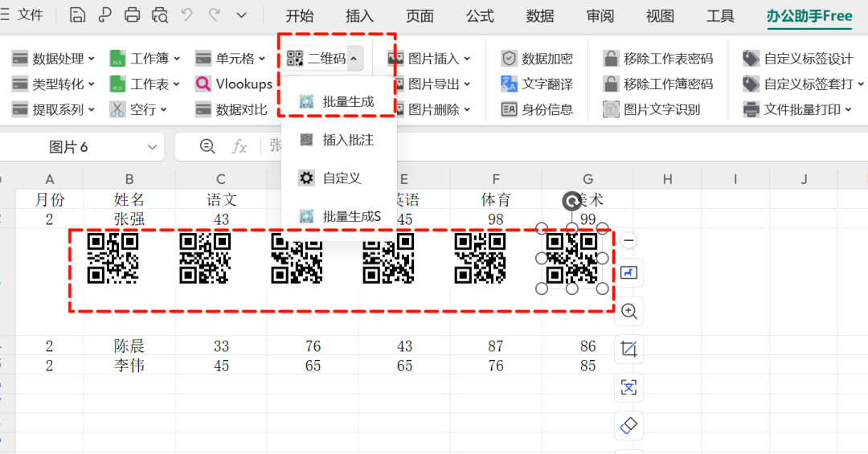Click the Undo arrow icon
This screenshot has height=454, width=868.
coord(187,15)
